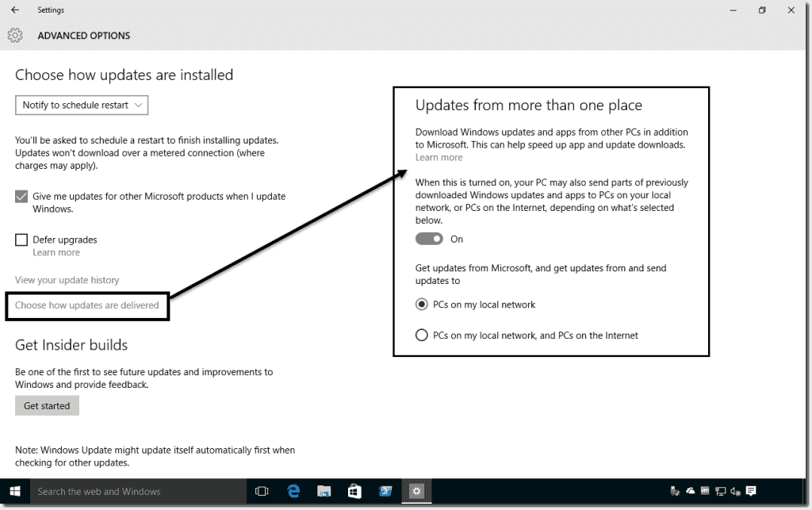Minimize the Settings window
Screen dimensions: 812x510
pyautogui.click(x=733, y=10)
